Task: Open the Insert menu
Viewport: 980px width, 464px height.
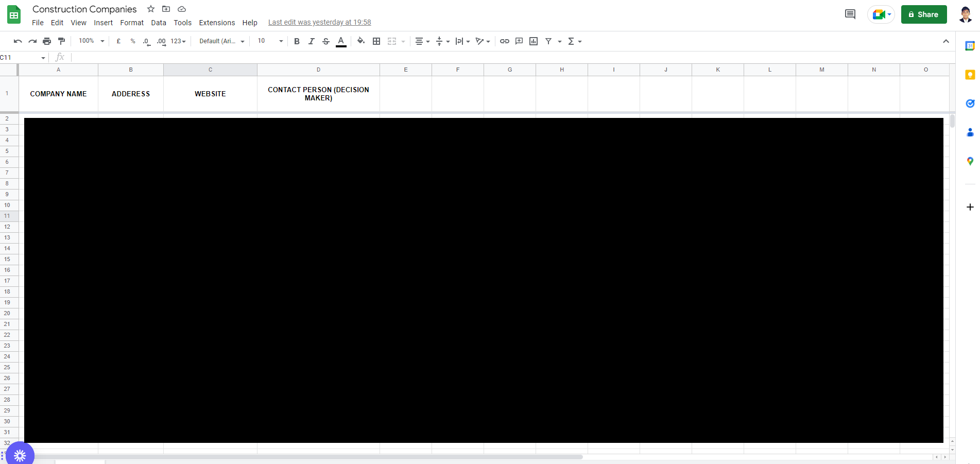Action: tap(104, 23)
